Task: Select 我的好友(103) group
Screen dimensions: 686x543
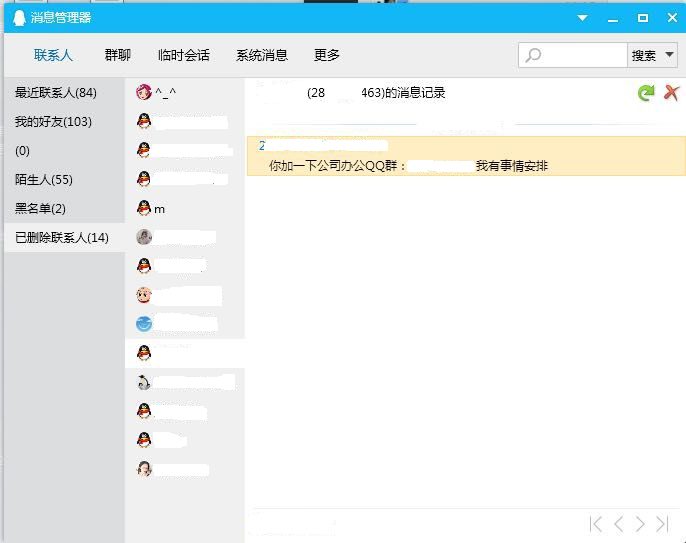Action: pos(64,122)
